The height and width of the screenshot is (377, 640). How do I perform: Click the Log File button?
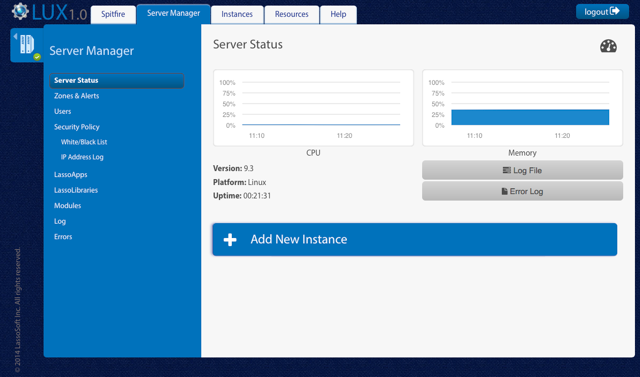pos(522,170)
